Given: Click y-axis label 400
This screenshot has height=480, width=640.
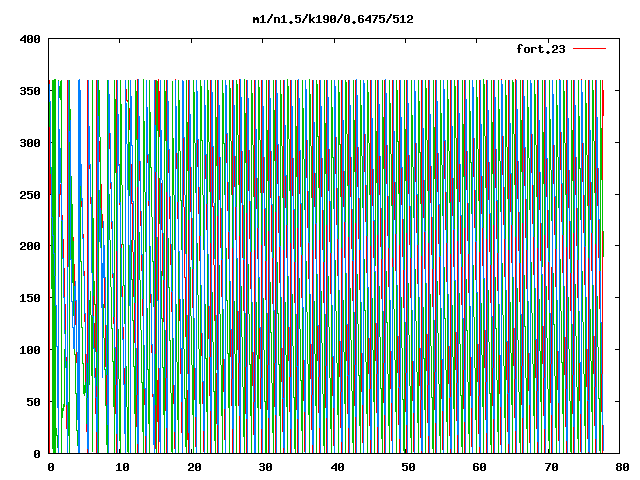Looking at the screenshot, I should [30, 39].
